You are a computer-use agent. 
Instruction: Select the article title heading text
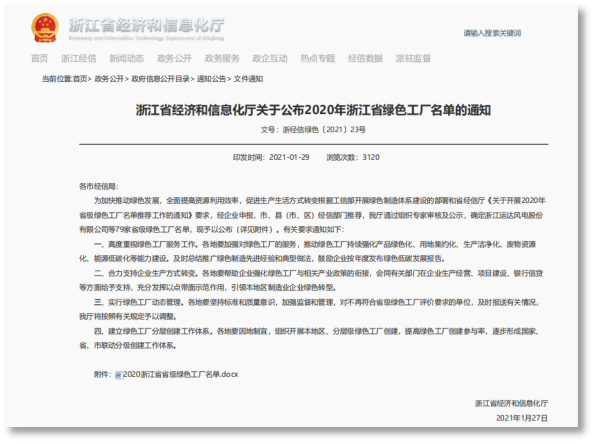(x=314, y=110)
